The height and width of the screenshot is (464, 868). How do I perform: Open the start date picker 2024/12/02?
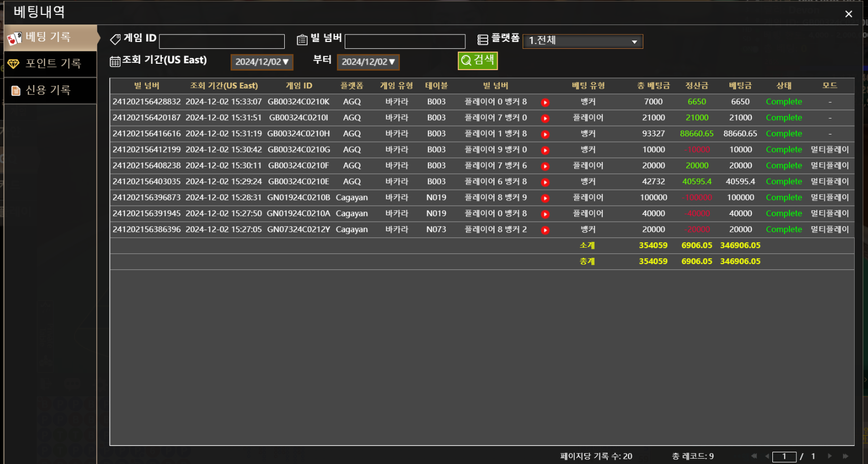click(x=262, y=62)
